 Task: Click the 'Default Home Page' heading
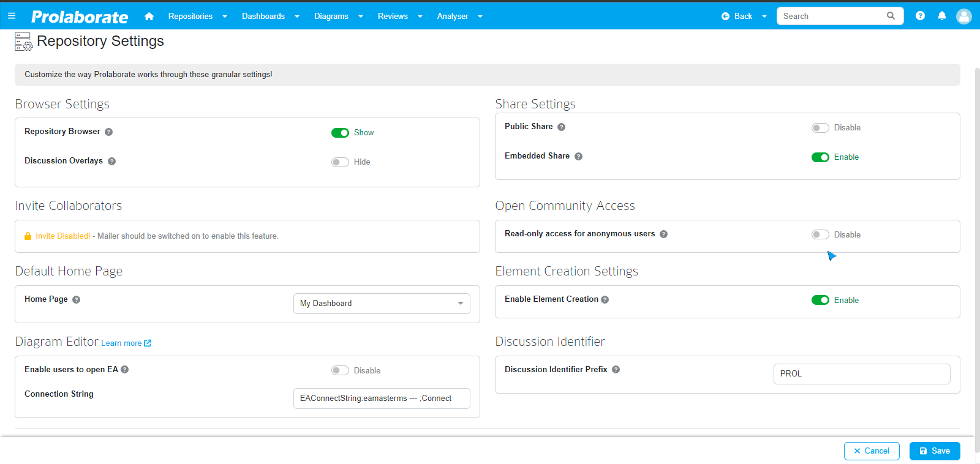pos(69,271)
